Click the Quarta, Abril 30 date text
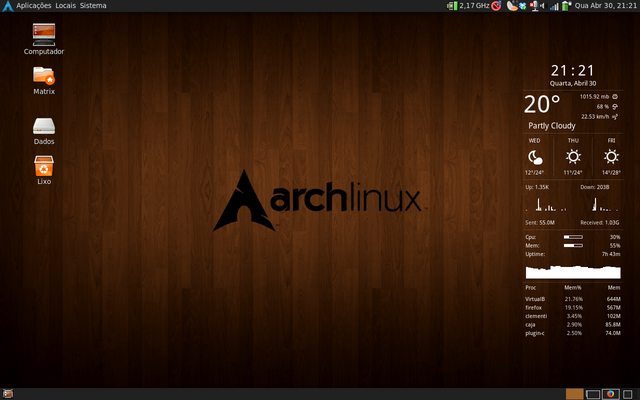640x400 pixels. click(x=573, y=83)
